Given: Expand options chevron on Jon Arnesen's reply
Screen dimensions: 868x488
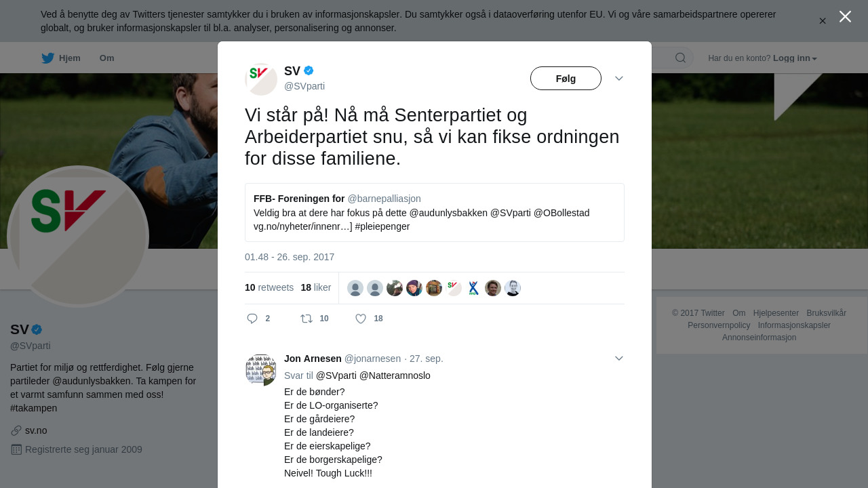Looking at the screenshot, I should tap(619, 359).
